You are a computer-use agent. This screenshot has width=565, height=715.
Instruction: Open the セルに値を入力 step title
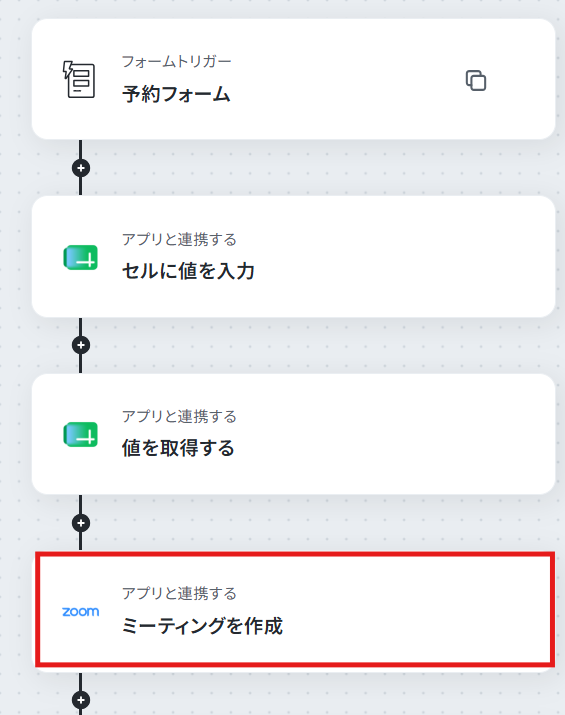188,271
